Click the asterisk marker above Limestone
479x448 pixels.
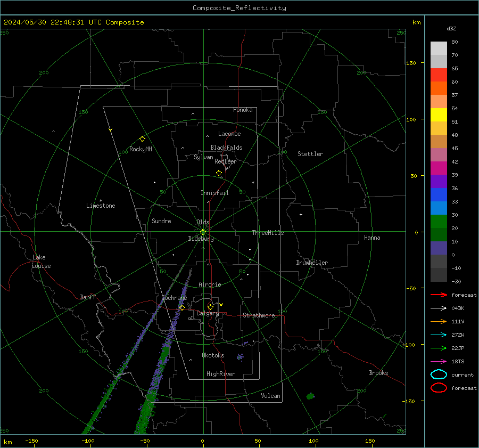point(101,201)
